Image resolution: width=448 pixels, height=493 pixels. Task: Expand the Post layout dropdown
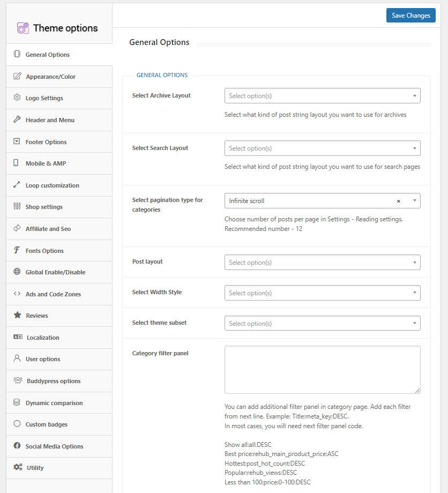[x=322, y=262]
